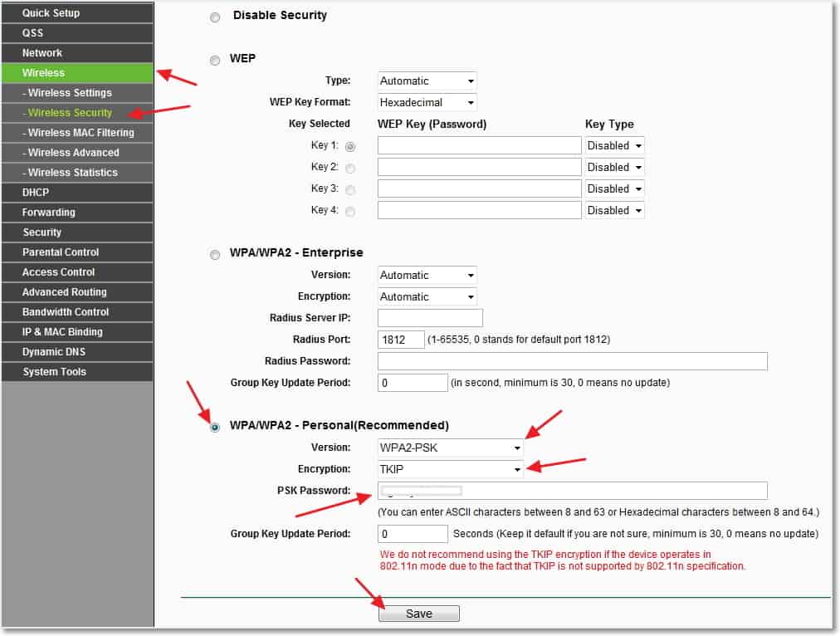Click the Save button

pos(419,614)
